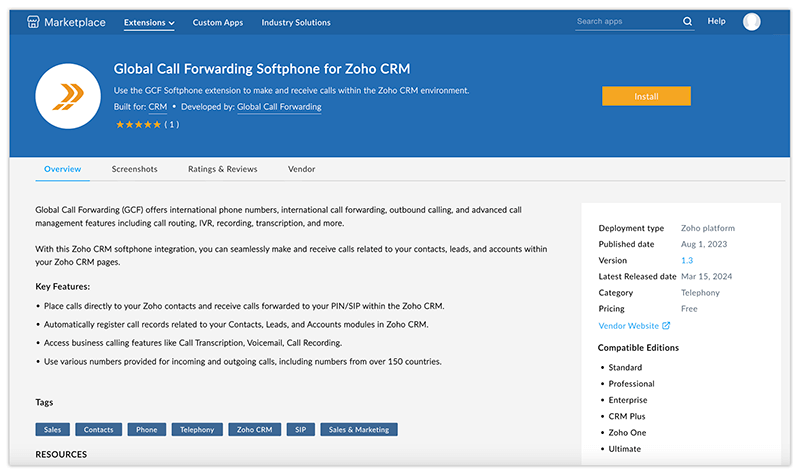Click the Telephony tag
The height and width of the screenshot is (476, 800).
point(197,430)
